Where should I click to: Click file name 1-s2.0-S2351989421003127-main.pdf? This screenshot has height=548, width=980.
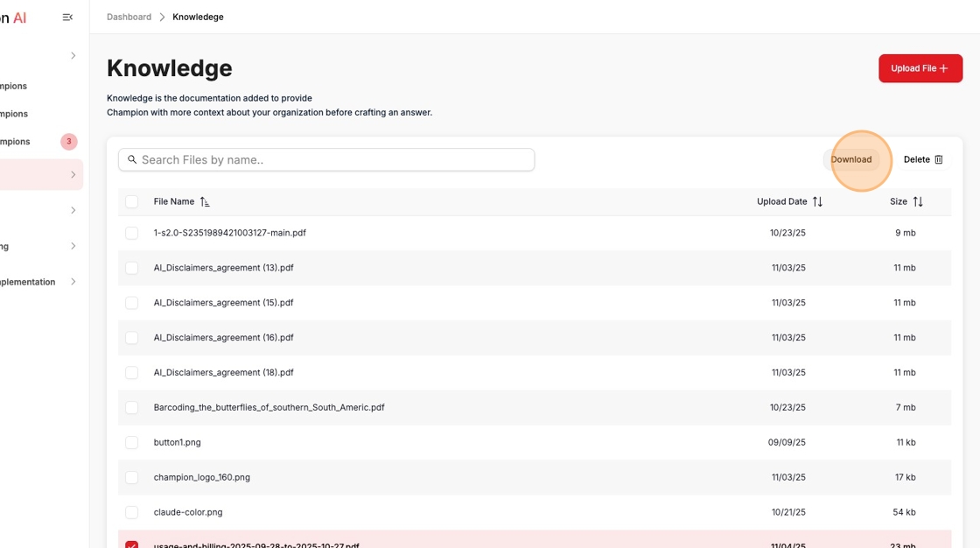(229, 233)
